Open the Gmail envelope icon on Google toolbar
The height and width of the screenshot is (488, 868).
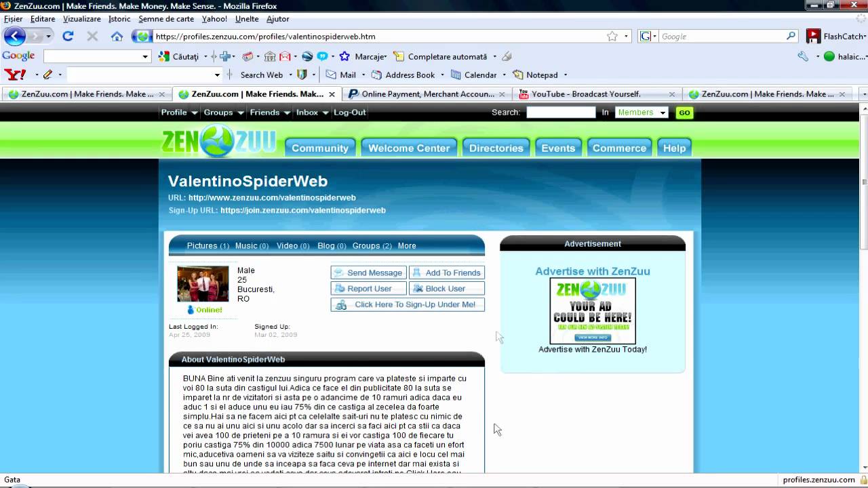pyautogui.click(x=285, y=56)
